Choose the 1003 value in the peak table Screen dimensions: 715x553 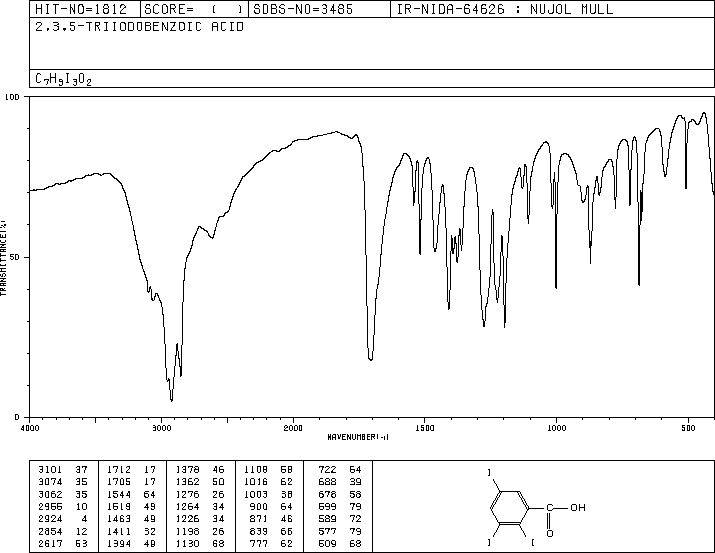tap(256, 494)
